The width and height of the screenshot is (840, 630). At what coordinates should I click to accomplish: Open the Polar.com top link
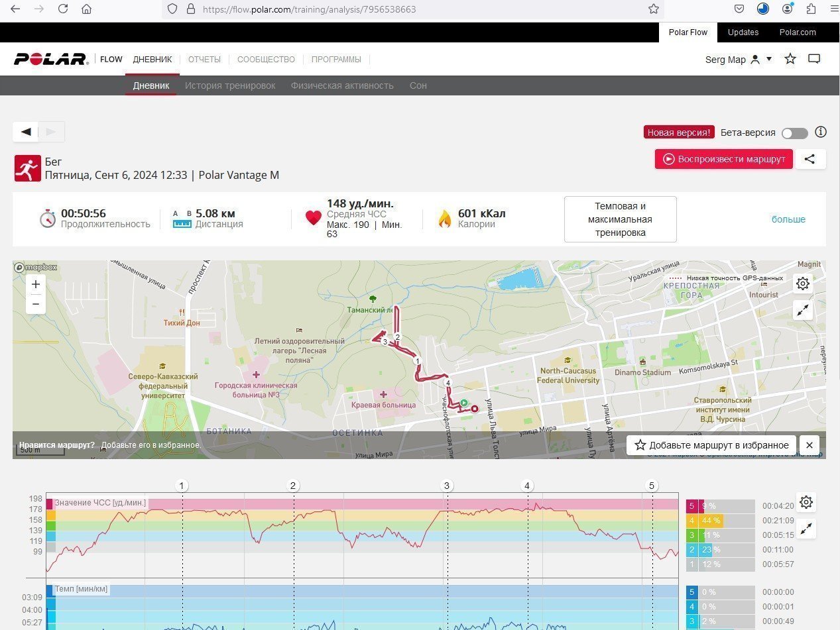click(x=798, y=32)
